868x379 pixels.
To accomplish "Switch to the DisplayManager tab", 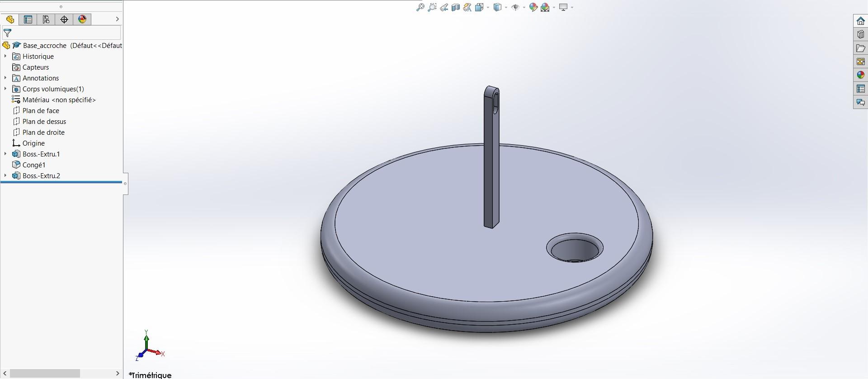I will (82, 19).
